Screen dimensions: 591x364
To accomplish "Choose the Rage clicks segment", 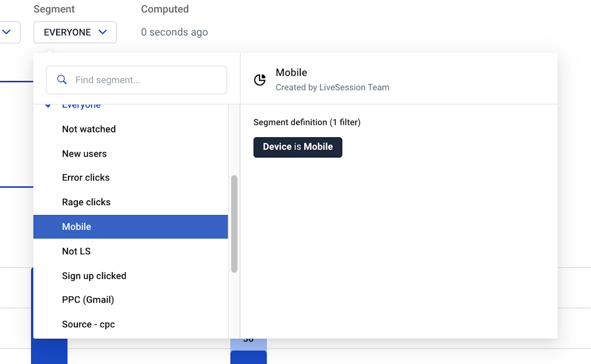I will click(x=86, y=202).
